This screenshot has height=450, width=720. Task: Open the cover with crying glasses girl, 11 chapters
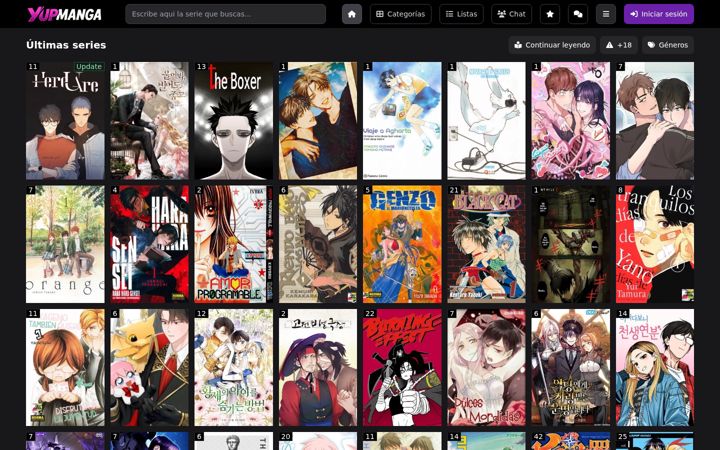click(x=65, y=367)
